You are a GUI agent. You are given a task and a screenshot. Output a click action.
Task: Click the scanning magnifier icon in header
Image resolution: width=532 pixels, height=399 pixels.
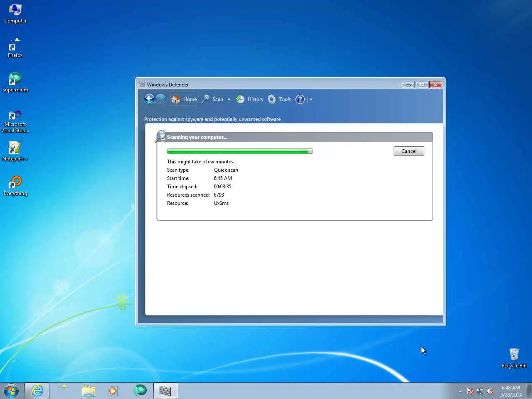click(160, 136)
